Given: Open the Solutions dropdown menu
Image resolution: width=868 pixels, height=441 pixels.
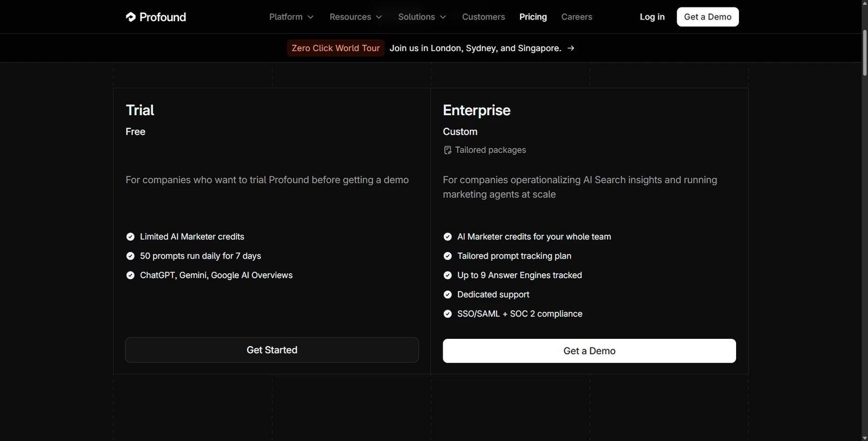Looking at the screenshot, I should (422, 17).
